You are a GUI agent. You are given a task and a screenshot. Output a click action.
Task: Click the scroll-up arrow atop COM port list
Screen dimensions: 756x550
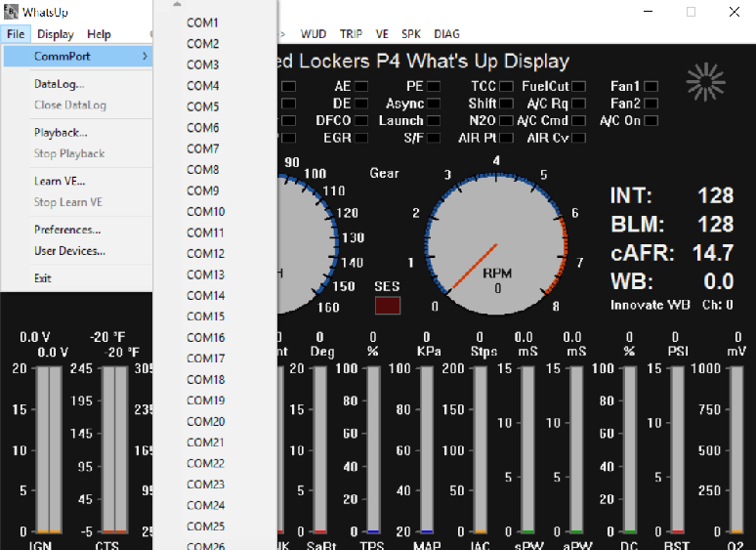point(177,5)
